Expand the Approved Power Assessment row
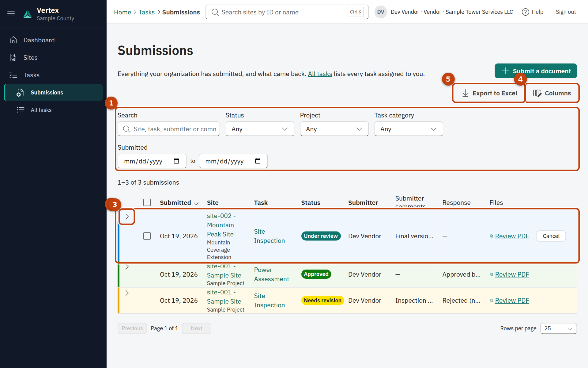Image resolution: width=588 pixels, height=368 pixels. click(x=127, y=267)
